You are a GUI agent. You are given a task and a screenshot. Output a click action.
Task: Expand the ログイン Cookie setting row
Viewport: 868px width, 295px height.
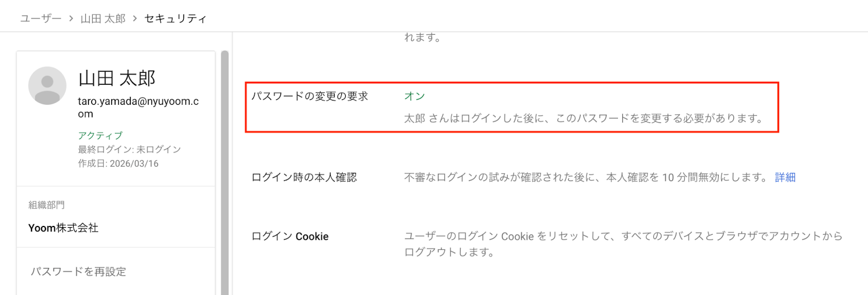point(290,236)
